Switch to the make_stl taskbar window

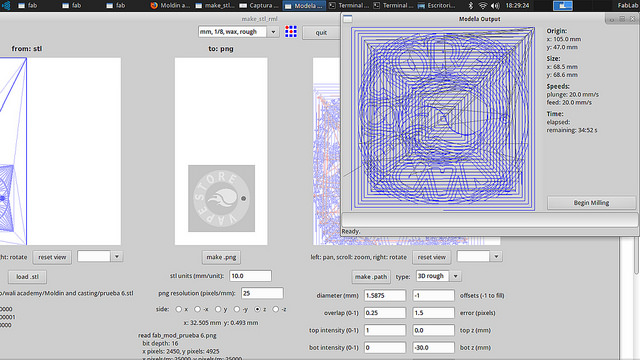(215, 5)
